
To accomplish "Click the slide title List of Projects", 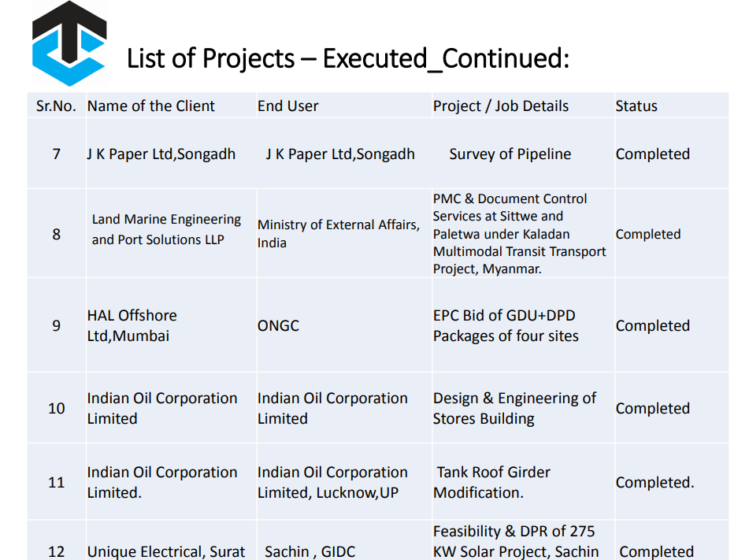I will tap(347, 58).
